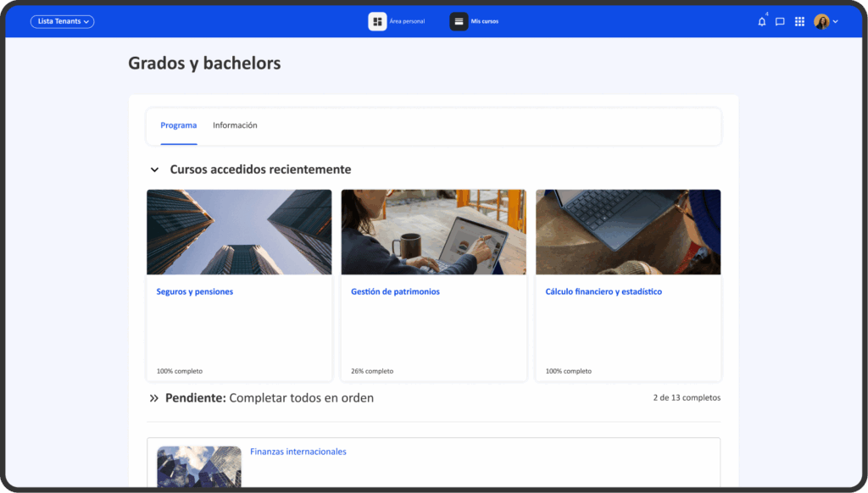Viewport: 868px width, 493px height.
Task: Open Cálculo financiero y estadístico course link
Action: tap(604, 291)
